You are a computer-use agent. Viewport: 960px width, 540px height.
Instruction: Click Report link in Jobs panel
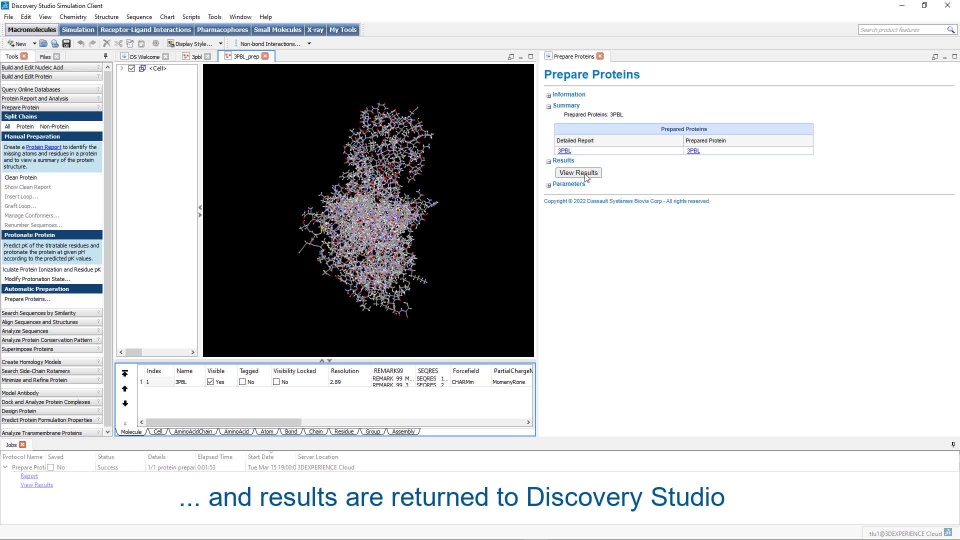point(29,476)
